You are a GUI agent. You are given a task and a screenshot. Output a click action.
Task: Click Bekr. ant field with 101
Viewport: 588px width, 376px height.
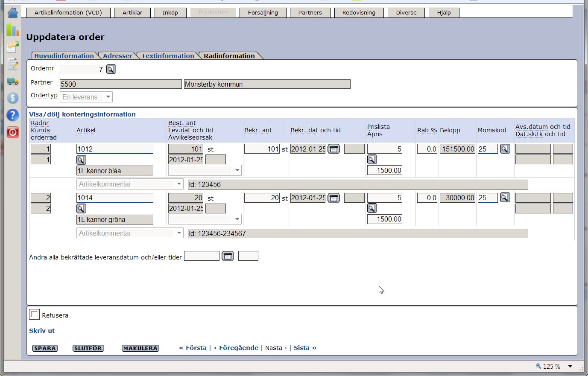pos(262,149)
